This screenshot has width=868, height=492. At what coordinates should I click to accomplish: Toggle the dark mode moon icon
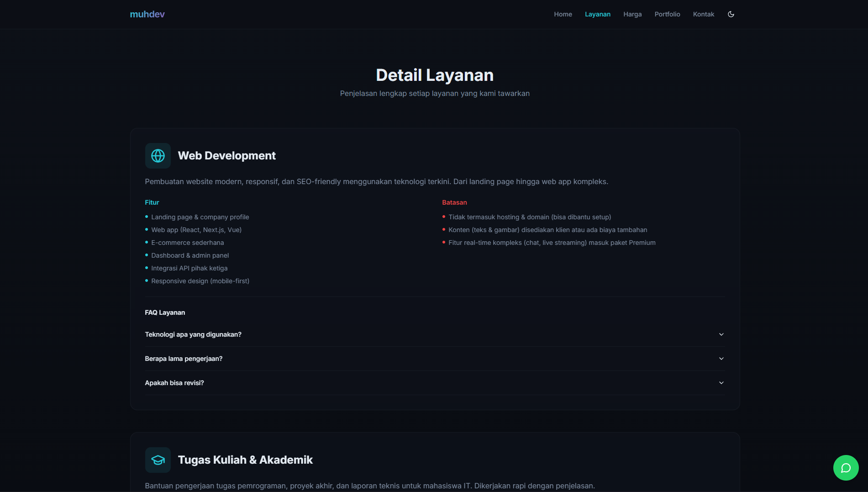(731, 14)
